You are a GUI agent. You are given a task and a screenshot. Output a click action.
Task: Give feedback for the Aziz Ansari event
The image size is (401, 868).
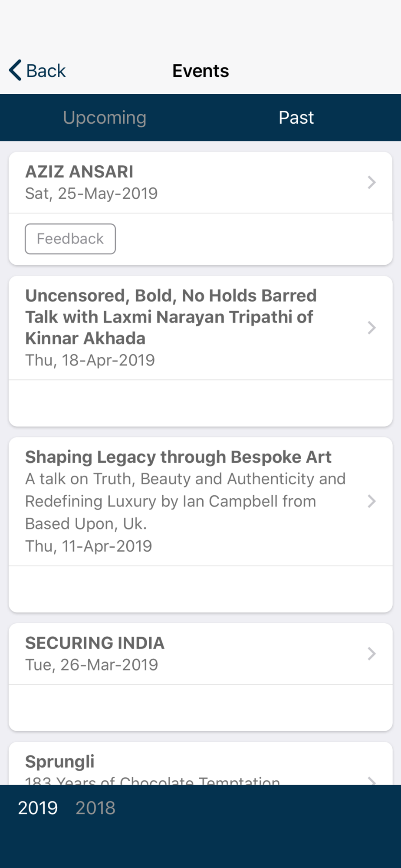(x=70, y=239)
